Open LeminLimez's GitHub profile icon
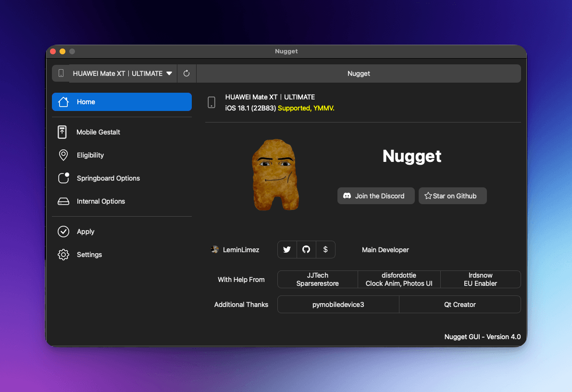Viewport: 572px width, 392px height. [x=306, y=250]
